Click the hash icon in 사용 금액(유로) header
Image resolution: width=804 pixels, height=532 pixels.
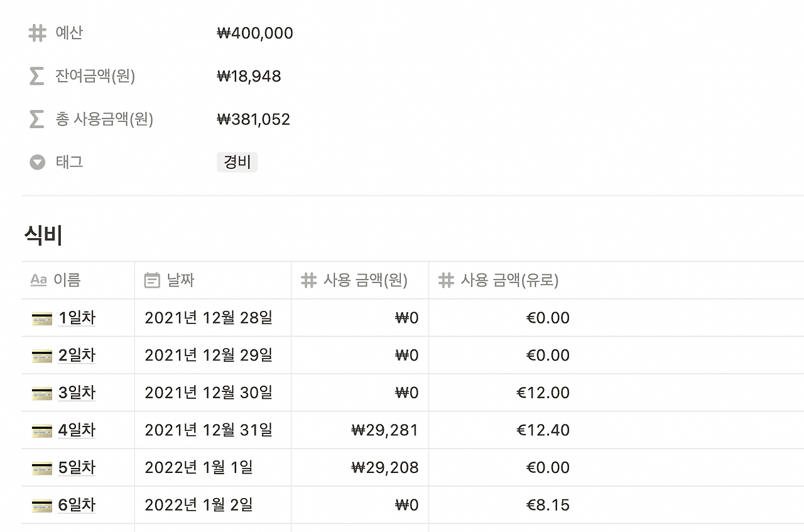tap(446, 280)
